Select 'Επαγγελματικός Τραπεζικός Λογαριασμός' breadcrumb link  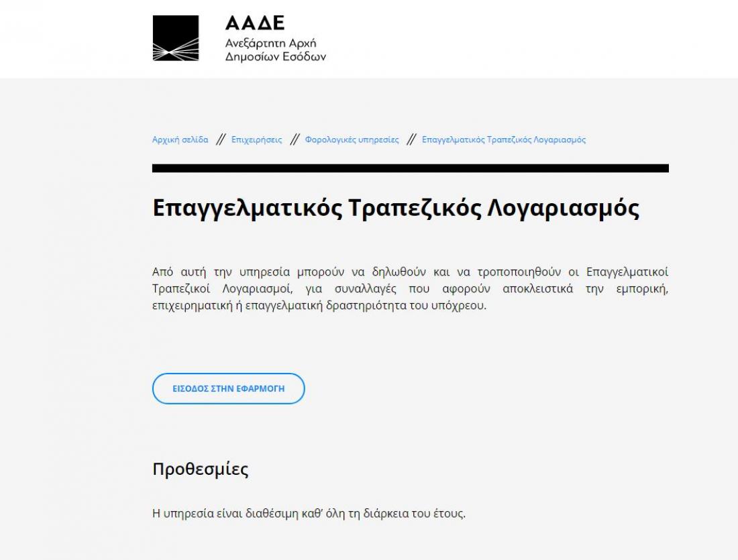(503, 139)
